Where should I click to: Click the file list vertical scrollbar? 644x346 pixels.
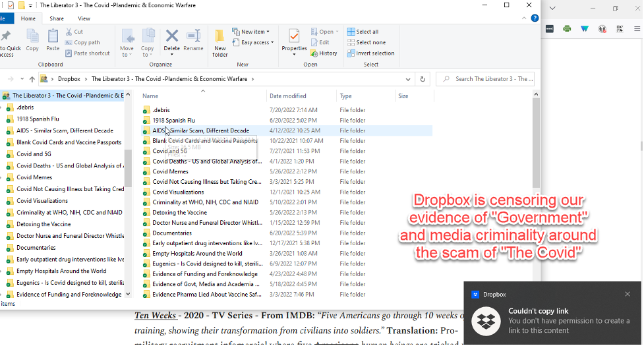[536, 143]
